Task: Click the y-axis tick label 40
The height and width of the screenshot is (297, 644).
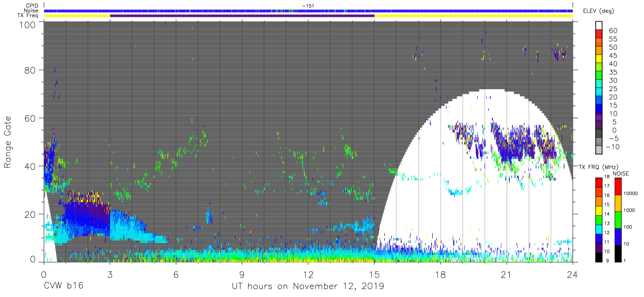Action: click(x=30, y=166)
